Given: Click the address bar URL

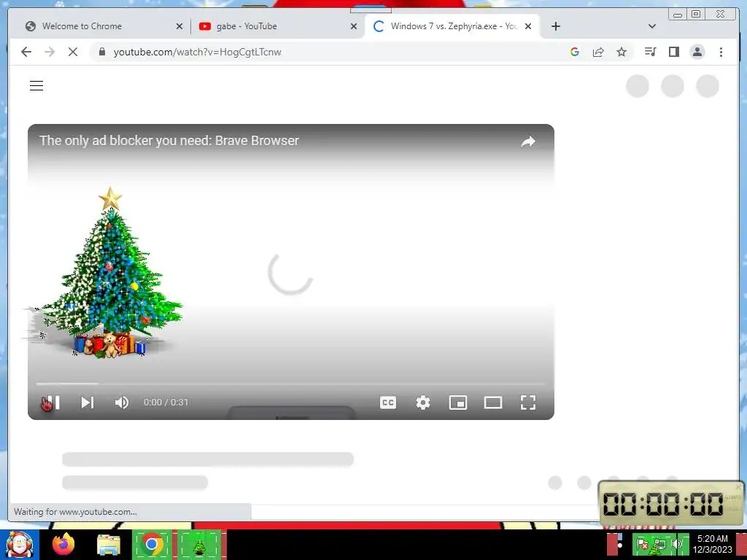Looking at the screenshot, I should (x=197, y=52).
